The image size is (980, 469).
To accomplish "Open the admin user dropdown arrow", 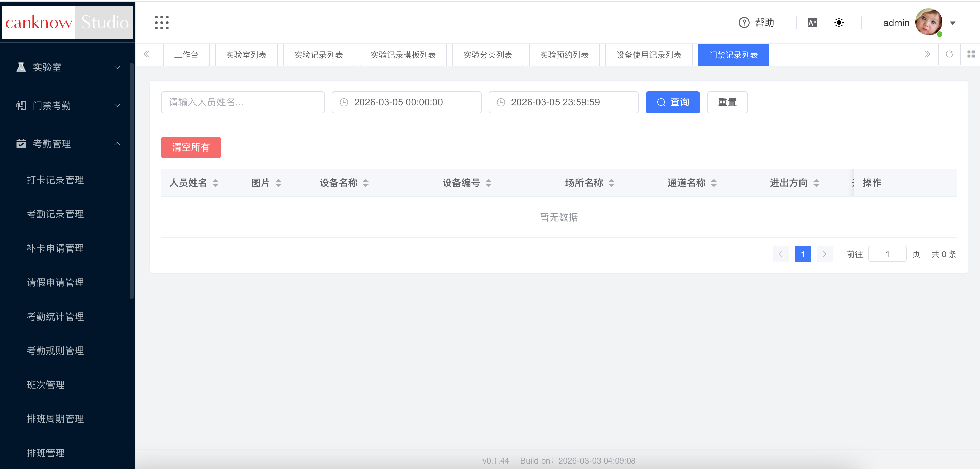I will [x=953, y=23].
